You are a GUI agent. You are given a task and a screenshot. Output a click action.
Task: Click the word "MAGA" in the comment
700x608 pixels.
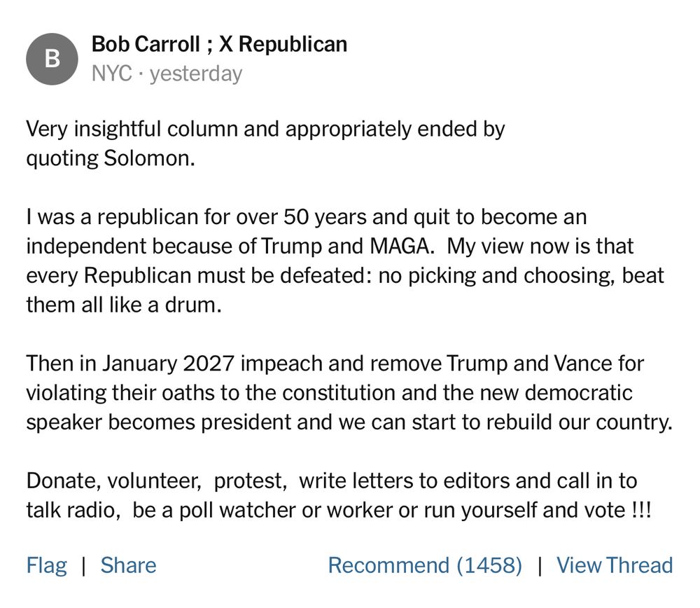coord(400,246)
